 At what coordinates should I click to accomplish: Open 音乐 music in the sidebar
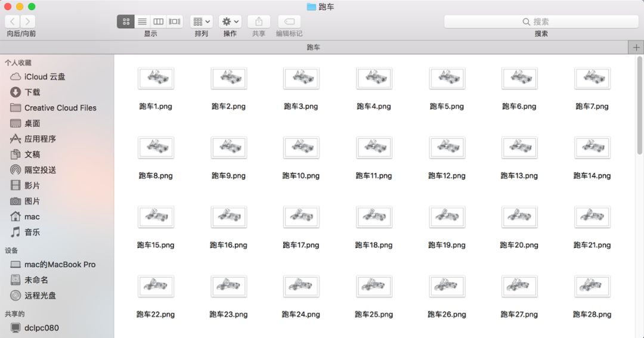point(25,232)
